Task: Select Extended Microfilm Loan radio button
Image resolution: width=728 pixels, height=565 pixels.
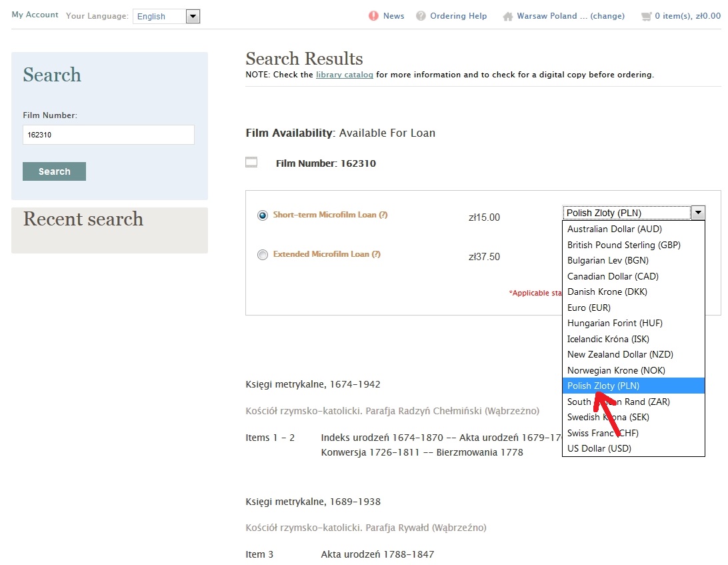Action: tap(263, 255)
